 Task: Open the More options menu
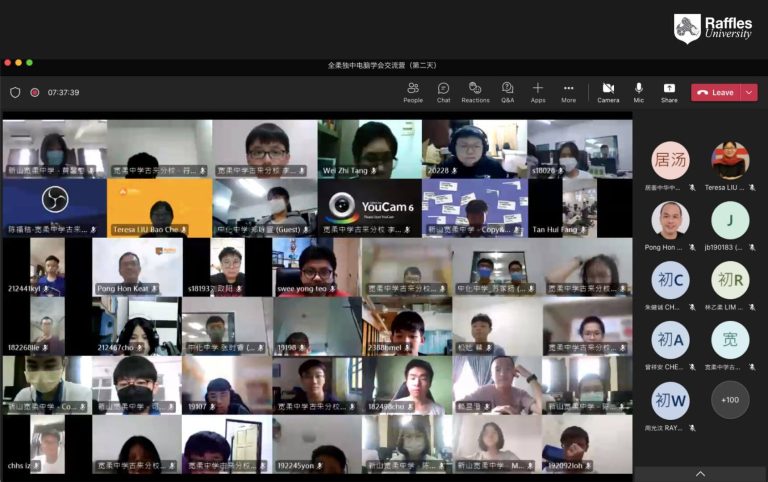569,92
